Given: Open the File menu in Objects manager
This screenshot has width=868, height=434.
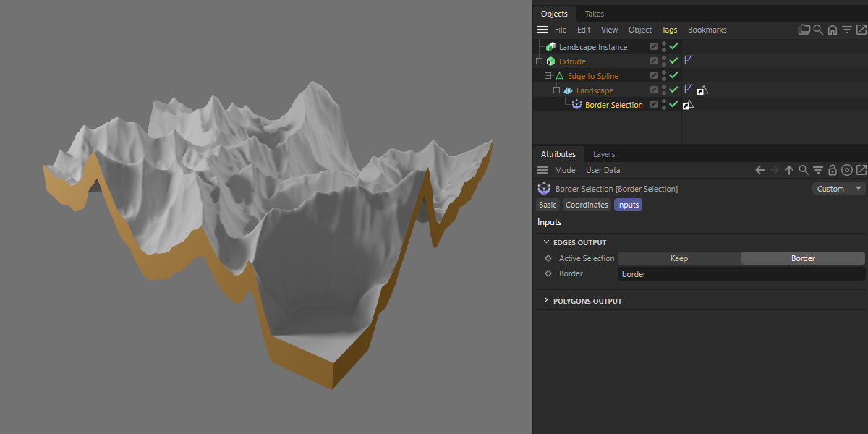Looking at the screenshot, I should coord(561,30).
